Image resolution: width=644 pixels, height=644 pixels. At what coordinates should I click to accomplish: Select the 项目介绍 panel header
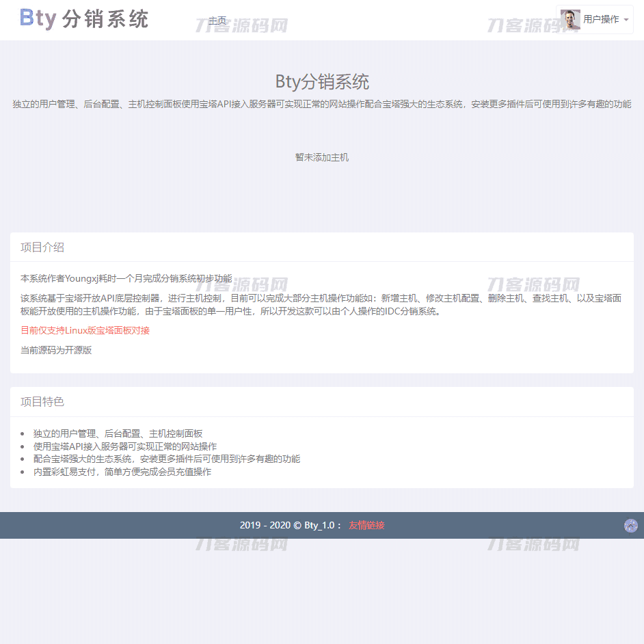click(322, 247)
